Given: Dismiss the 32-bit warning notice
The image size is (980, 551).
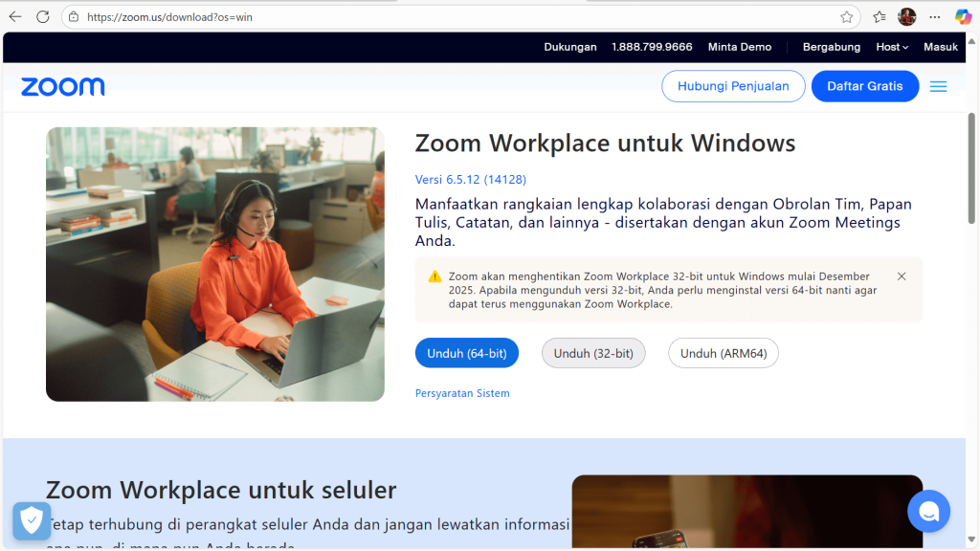Looking at the screenshot, I should (902, 276).
